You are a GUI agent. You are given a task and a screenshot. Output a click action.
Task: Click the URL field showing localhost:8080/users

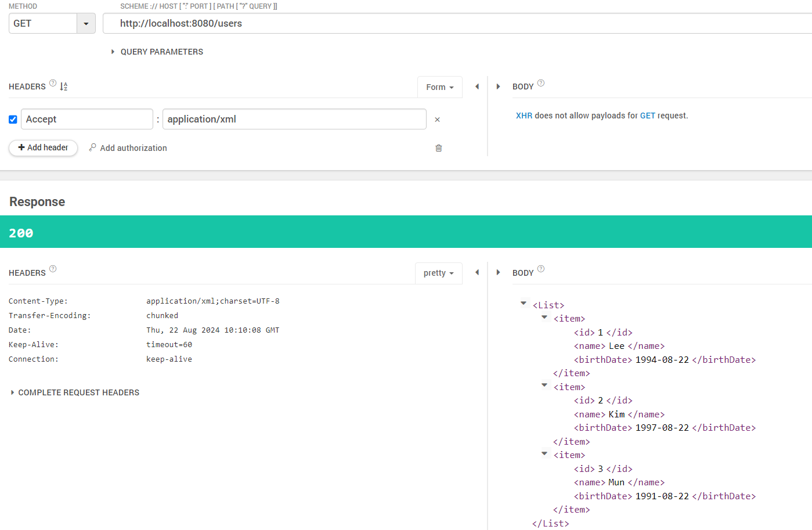(232, 24)
